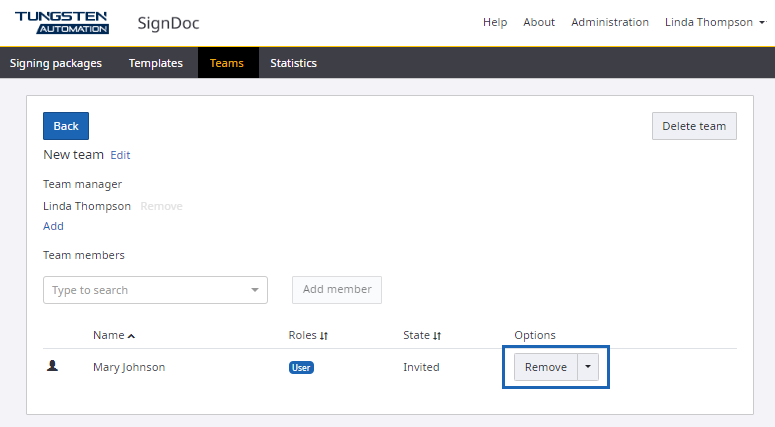
Task: Open the Help link
Action: pyautogui.click(x=495, y=22)
